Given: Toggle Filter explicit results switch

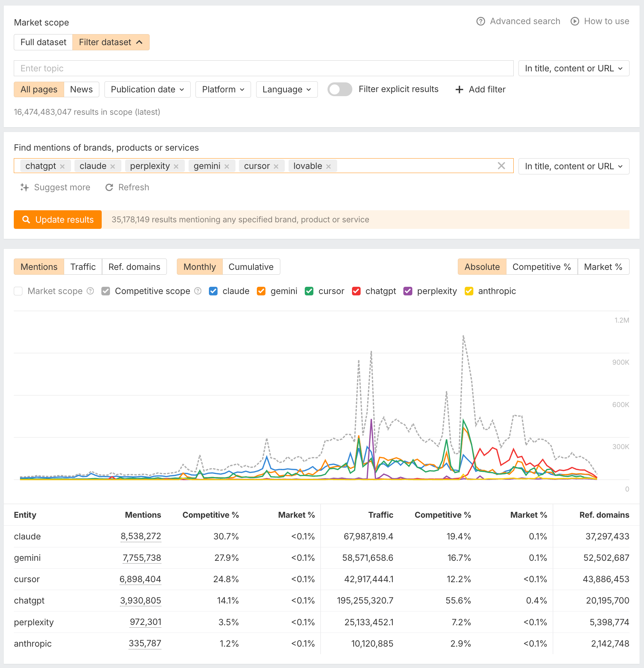Looking at the screenshot, I should [x=340, y=89].
